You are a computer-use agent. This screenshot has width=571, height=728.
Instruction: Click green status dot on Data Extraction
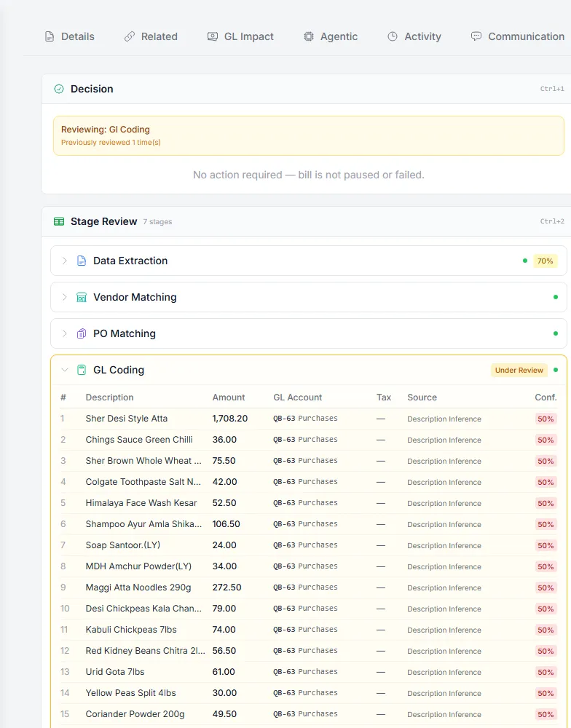pyautogui.click(x=525, y=261)
